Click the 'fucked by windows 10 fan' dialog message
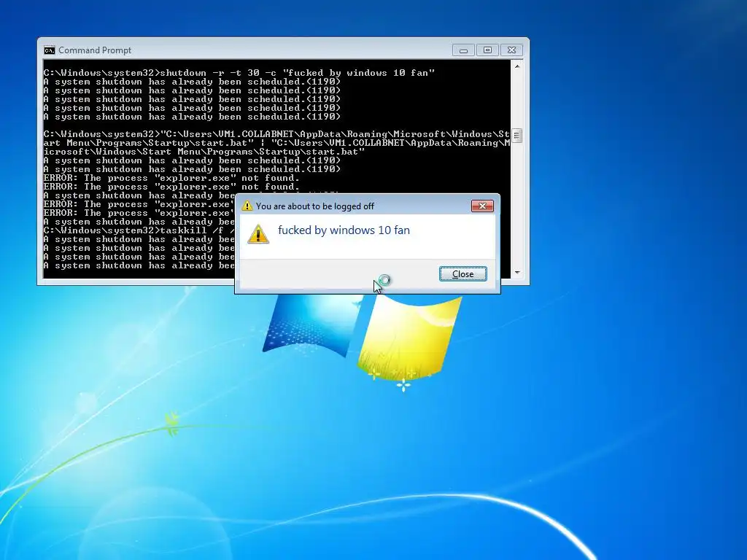 (x=344, y=230)
